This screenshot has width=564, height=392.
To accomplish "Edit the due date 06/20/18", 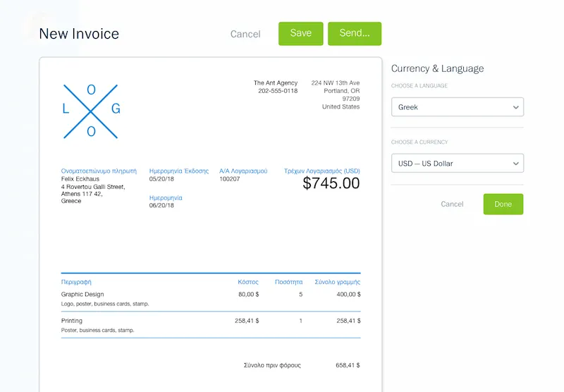I will tap(161, 206).
